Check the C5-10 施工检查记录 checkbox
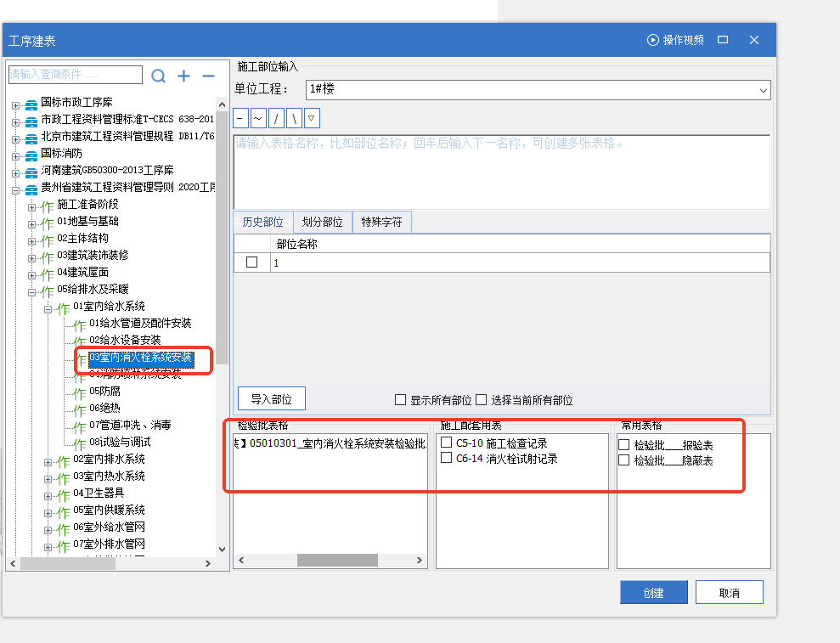The image size is (840, 643). click(x=446, y=443)
